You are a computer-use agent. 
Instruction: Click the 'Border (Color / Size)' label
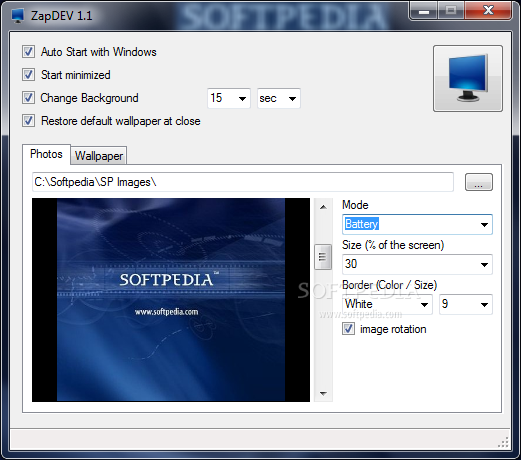coord(389,285)
